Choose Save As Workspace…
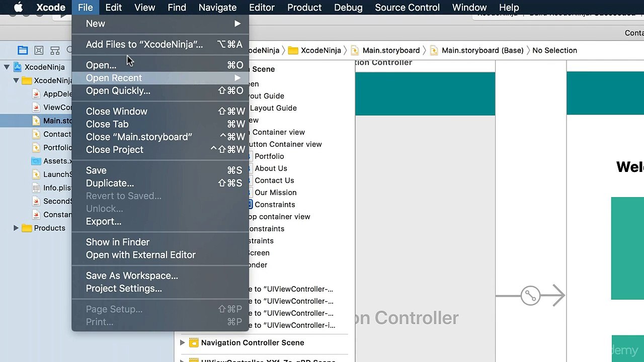 pos(160,276)
